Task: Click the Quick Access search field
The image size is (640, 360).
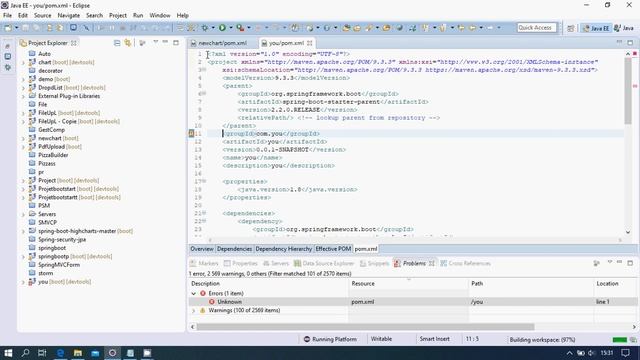Action: pyautogui.click(x=536, y=28)
